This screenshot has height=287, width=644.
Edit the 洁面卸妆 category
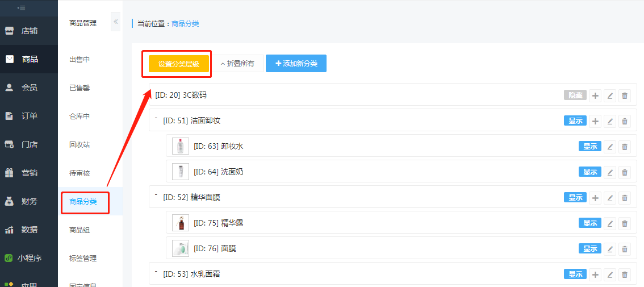coord(610,121)
